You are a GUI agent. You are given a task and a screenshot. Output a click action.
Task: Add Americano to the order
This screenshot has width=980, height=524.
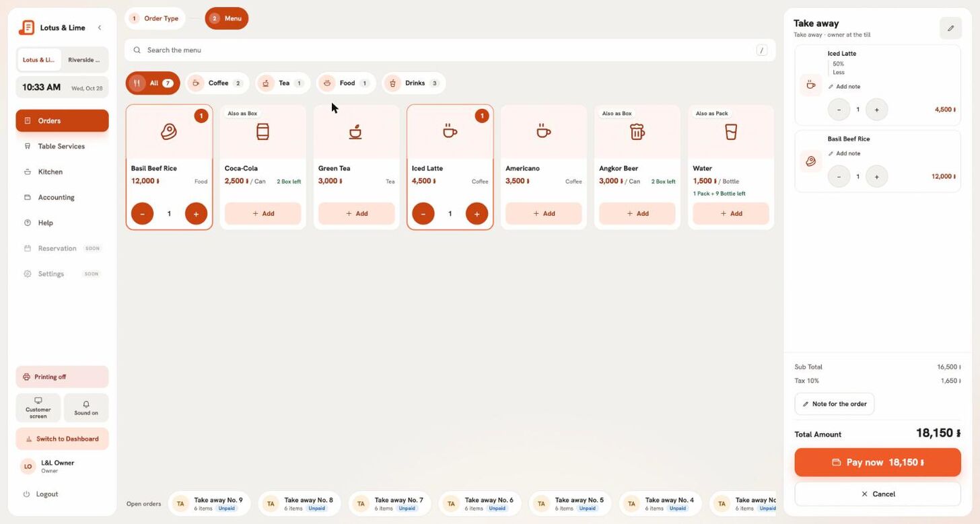click(x=544, y=213)
